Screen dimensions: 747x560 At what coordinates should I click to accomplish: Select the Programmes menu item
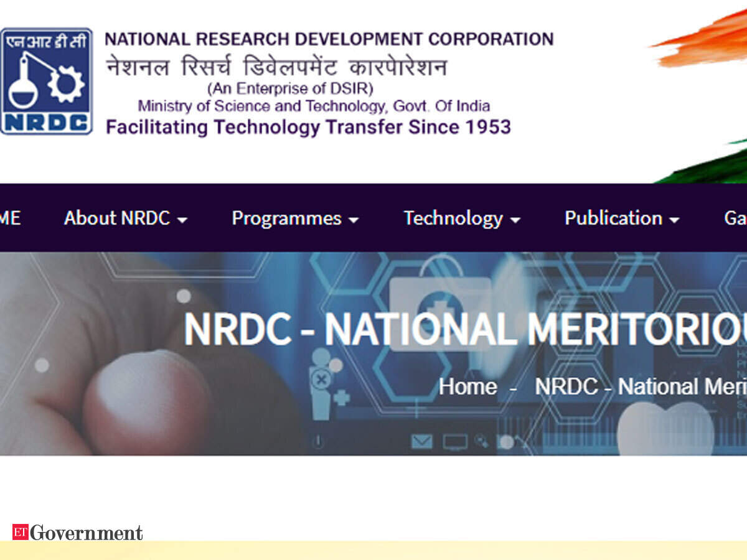pyautogui.click(x=286, y=218)
